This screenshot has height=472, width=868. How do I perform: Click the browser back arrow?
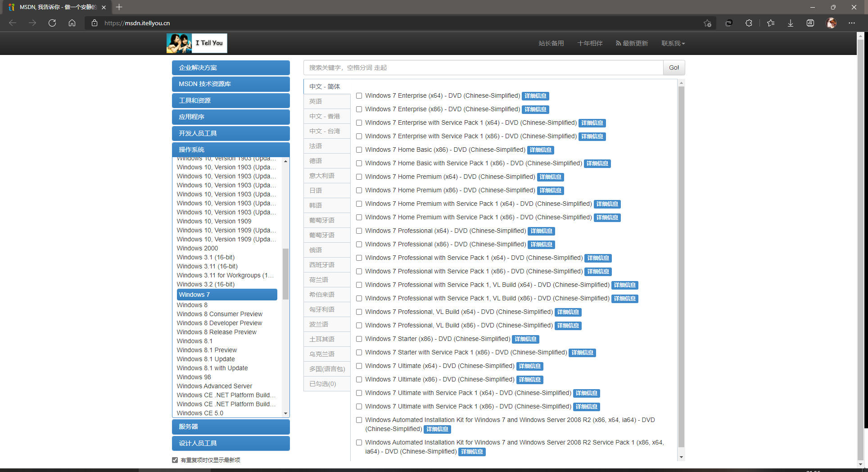tap(13, 23)
